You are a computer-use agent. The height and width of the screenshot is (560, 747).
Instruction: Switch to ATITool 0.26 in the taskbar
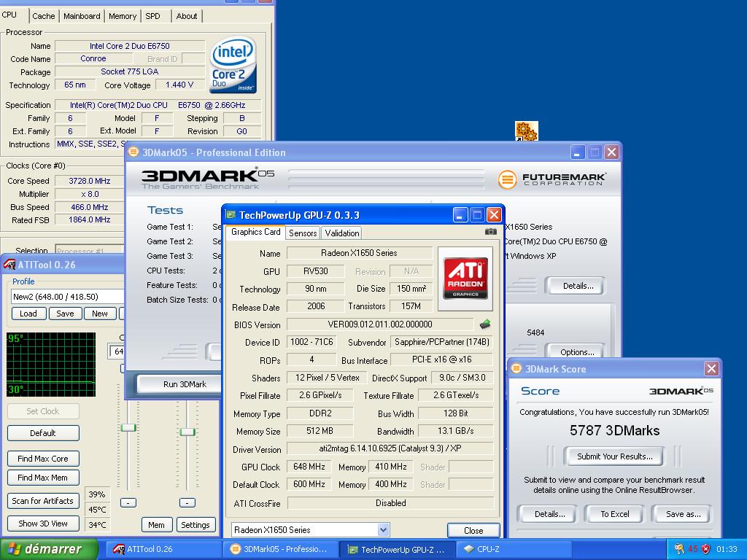(162, 549)
